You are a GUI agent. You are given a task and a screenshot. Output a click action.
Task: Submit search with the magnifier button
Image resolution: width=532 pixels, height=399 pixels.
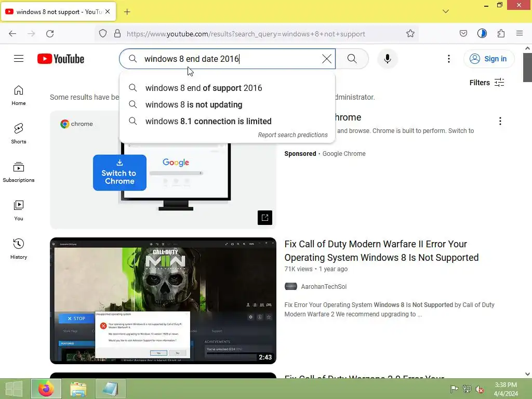pyautogui.click(x=352, y=59)
